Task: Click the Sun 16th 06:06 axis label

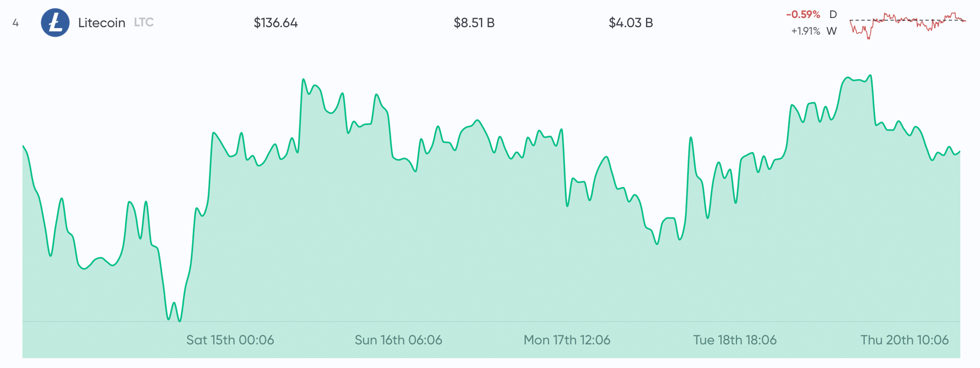Action: coord(398,340)
